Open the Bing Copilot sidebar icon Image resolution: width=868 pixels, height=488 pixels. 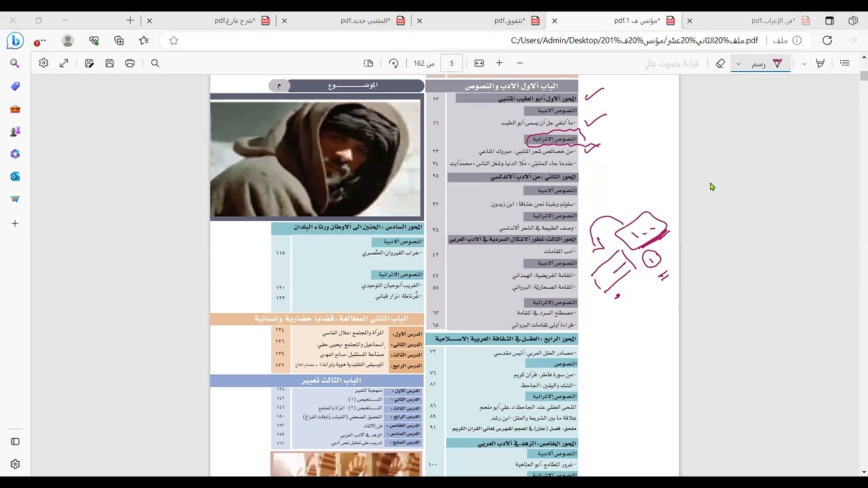[15, 41]
